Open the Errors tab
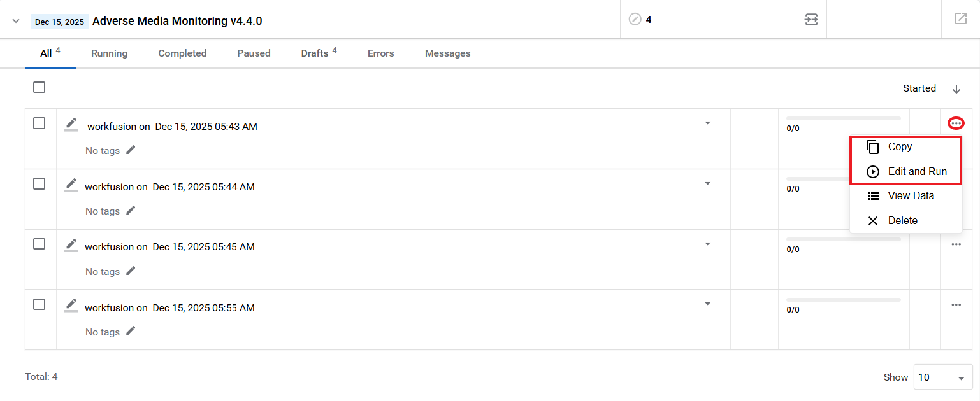 tap(380, 53)
